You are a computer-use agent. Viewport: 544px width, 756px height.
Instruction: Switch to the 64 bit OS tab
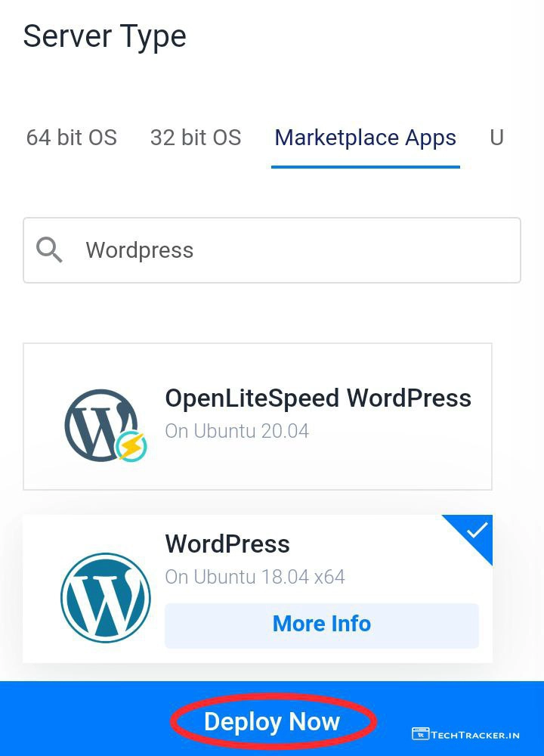coord(72,138)
